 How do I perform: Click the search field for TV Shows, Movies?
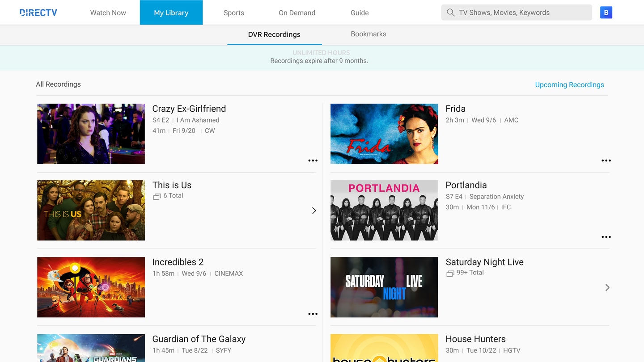[517, 13]
